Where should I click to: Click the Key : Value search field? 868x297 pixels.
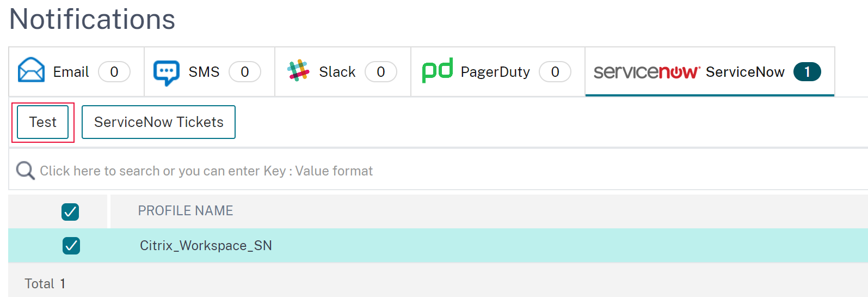(438, 171)
